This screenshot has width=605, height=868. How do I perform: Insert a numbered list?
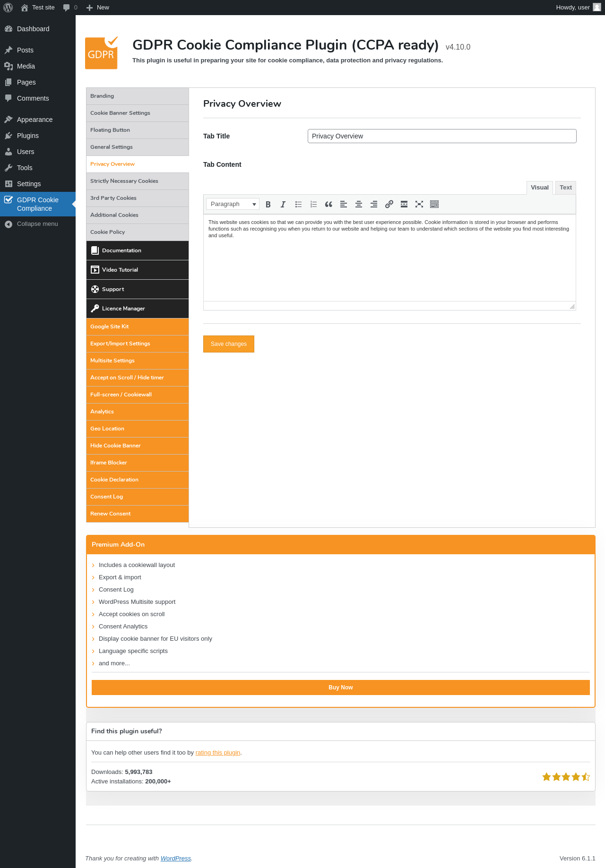point(313,204)
